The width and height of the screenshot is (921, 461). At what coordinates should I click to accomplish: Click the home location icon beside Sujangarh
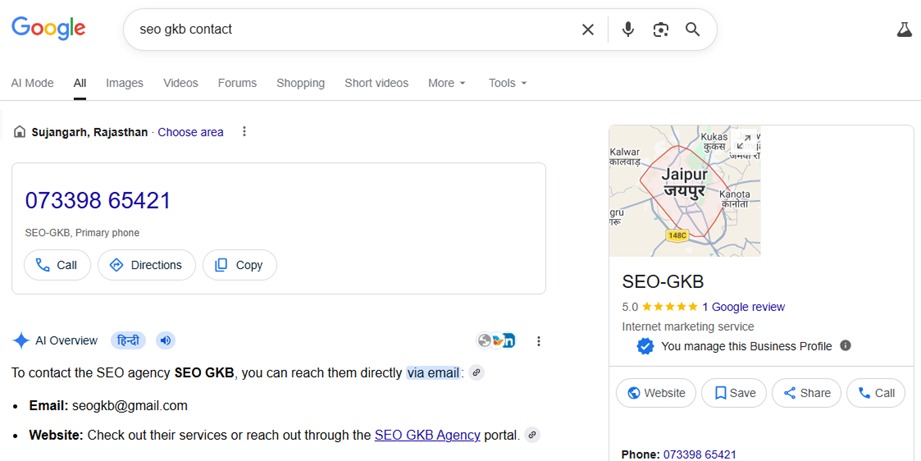coord(19,132)
